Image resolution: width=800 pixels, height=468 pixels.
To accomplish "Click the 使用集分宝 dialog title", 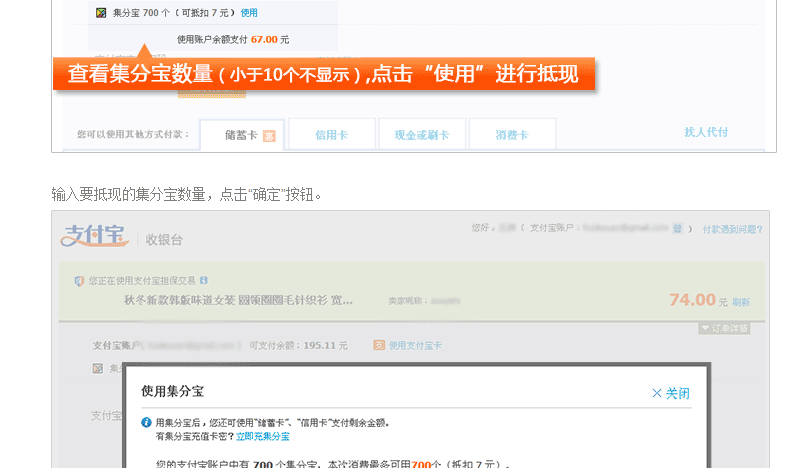I will [172, 391].
